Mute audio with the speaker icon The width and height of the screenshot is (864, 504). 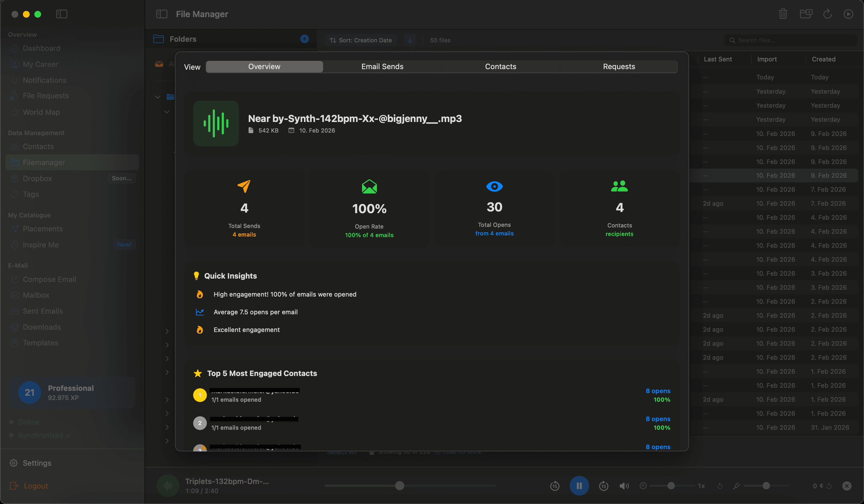624,485
